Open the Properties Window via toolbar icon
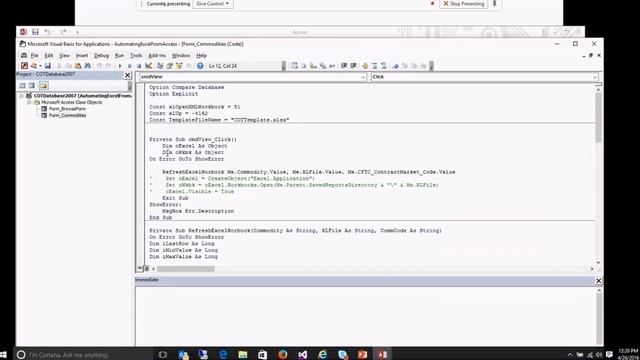 click(169, 66)
